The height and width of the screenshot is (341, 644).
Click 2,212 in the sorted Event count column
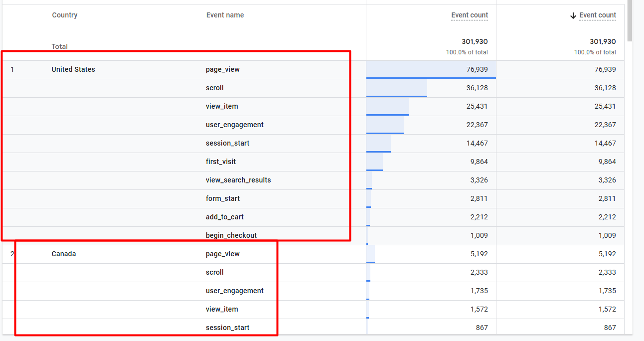[607, 217]
